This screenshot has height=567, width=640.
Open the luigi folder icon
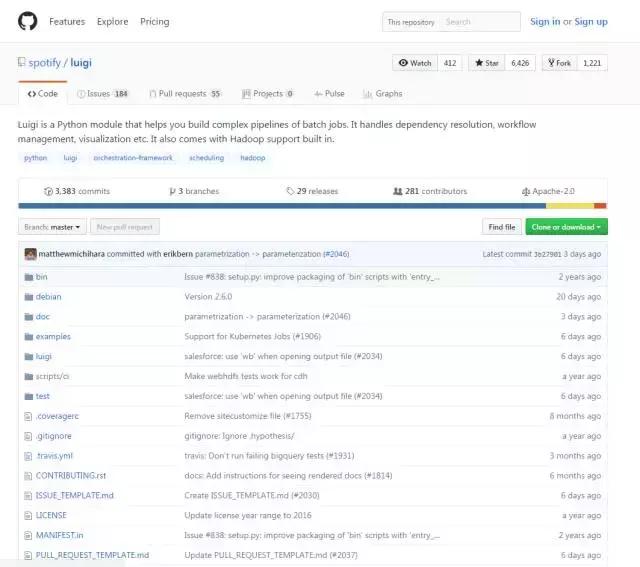(x=29, y=357)
